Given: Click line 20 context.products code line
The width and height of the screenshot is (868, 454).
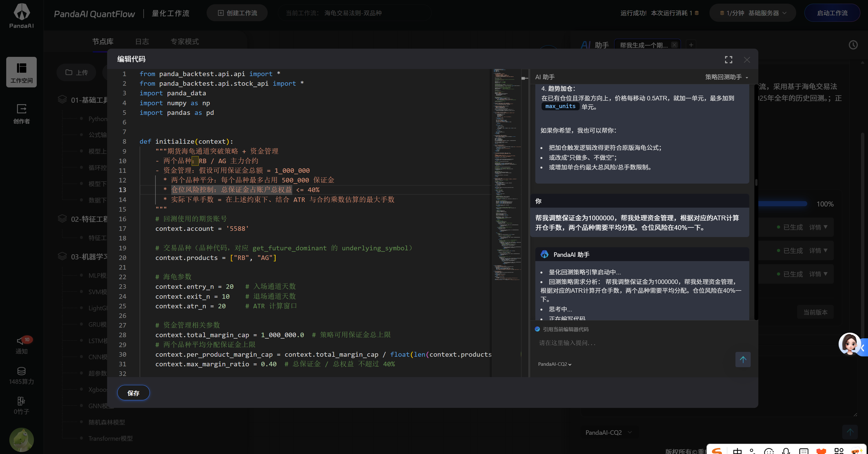Looking at the screenshot, I should (x=216, y=258).
